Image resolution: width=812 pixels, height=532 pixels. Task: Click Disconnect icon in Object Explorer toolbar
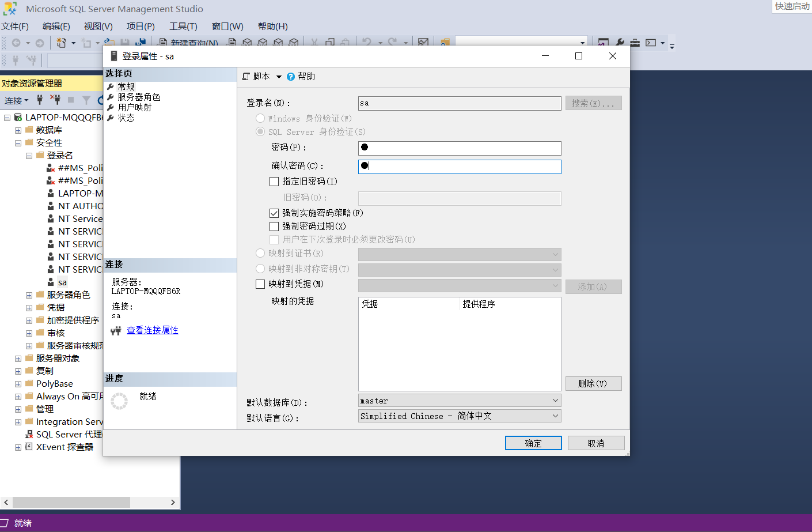click(55, 100)
